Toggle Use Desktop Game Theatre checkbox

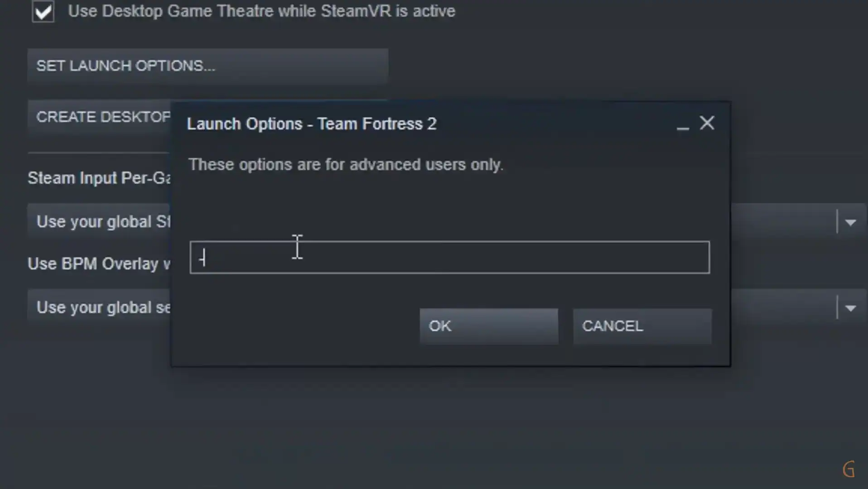point(43,11)
